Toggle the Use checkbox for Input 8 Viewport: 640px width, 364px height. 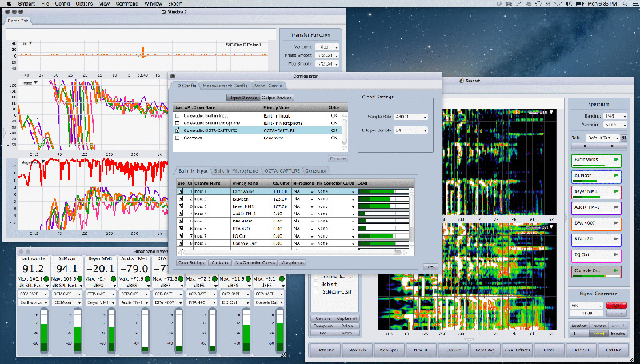click(x=181, y=243)
